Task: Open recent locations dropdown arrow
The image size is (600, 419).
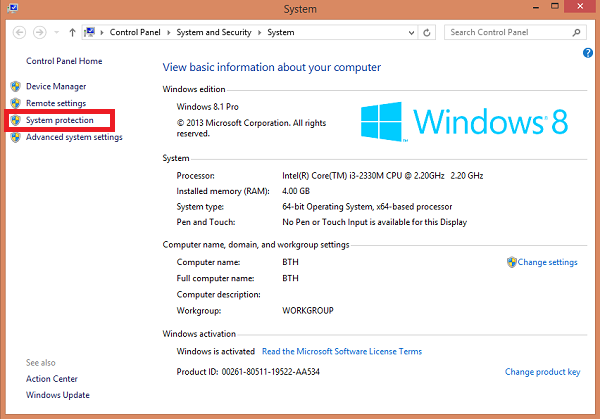Action: click(x=57, y=33)
